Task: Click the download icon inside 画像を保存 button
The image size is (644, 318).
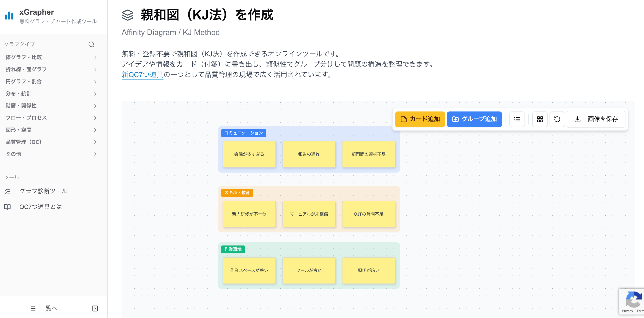Action: 578,119
